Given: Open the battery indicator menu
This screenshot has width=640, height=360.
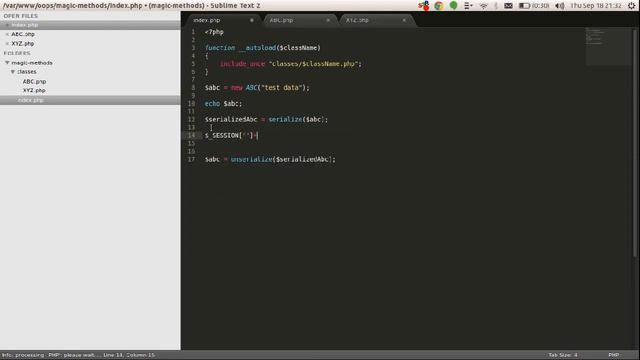Looking at the screenshot, I should tap(534, 6).
